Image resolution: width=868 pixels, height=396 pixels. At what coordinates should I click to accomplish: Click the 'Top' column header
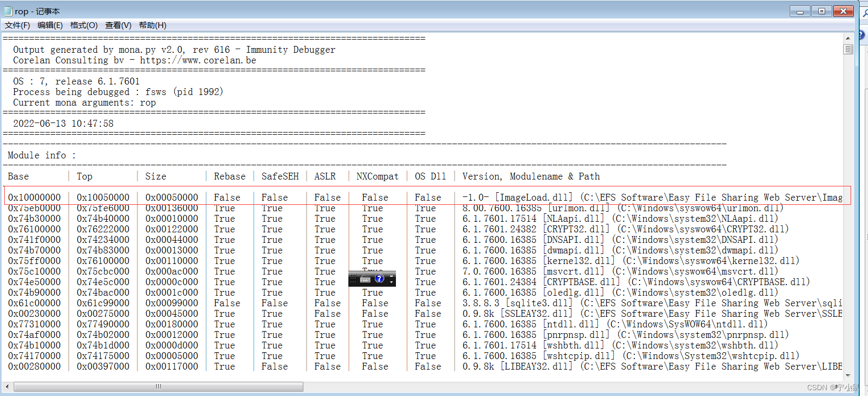85,176
